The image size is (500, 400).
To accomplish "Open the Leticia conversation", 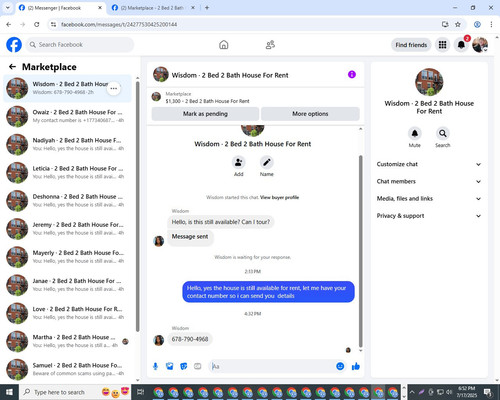I will click(68, 173).
